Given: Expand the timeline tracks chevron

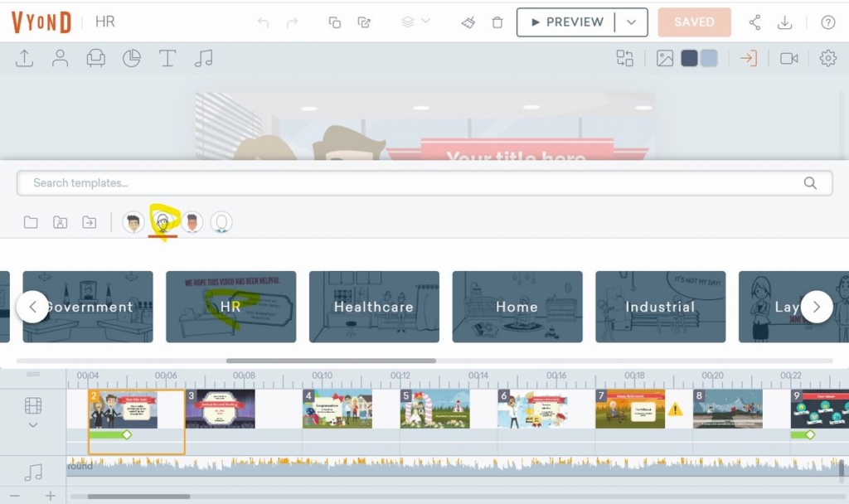Looking at the screenshot, I should click(x=33, y=425).
